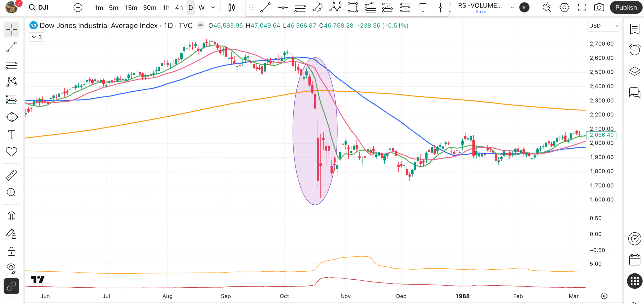The image size is (644, 304).
Task: Take a snapshot with camera icon
Action: coord(599,8)
